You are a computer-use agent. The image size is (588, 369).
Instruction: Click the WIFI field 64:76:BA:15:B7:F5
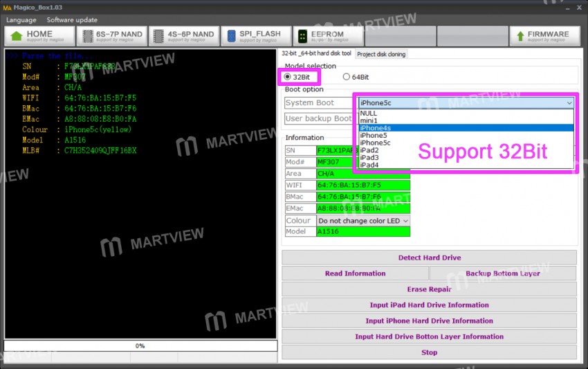coord(363,185)
